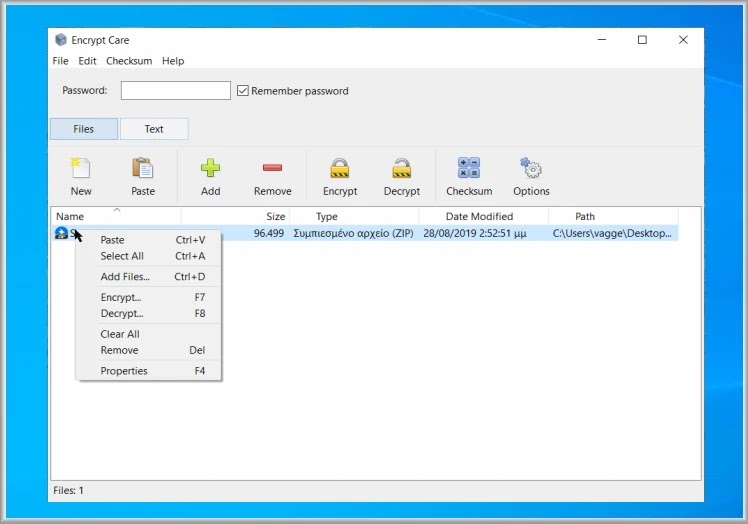748x524 pixels.
Task: Toggle the Remember password checkbox
Action: [243, 91]
